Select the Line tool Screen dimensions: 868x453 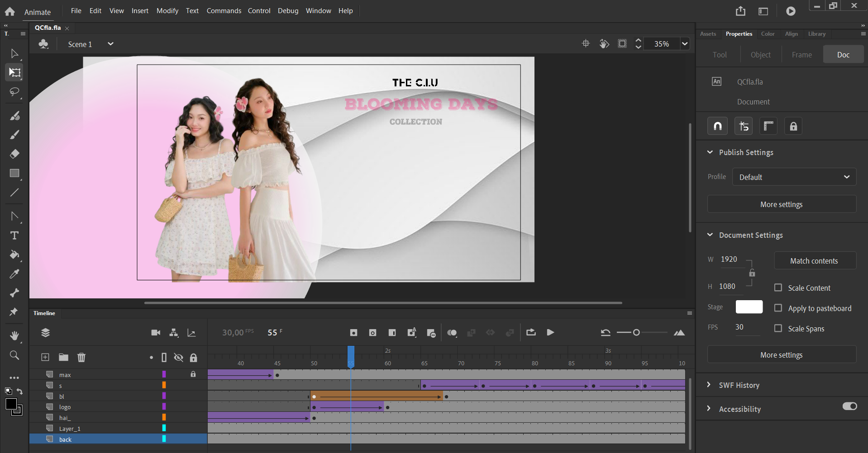tap(14, 193)
